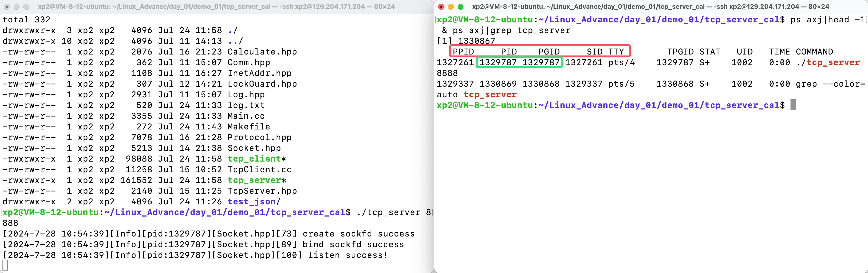
Task: Click the left window's gray zoom button
Action: pyautogui.click(x=26, y=7)
